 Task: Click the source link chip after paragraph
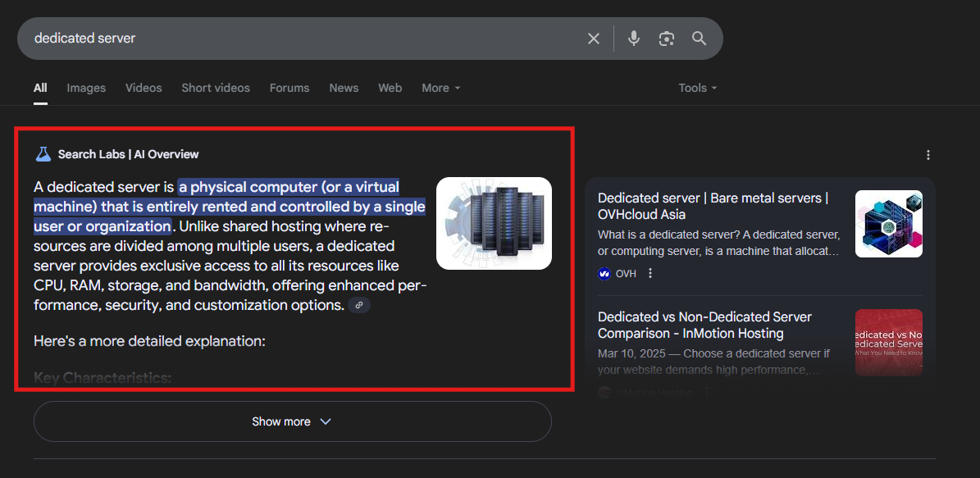(358, 306)
